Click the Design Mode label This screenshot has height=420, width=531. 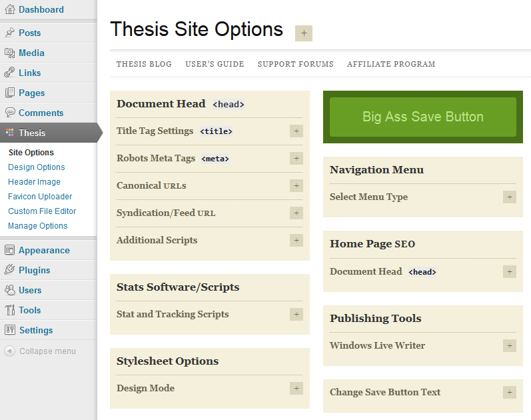(x=146, y=388)
